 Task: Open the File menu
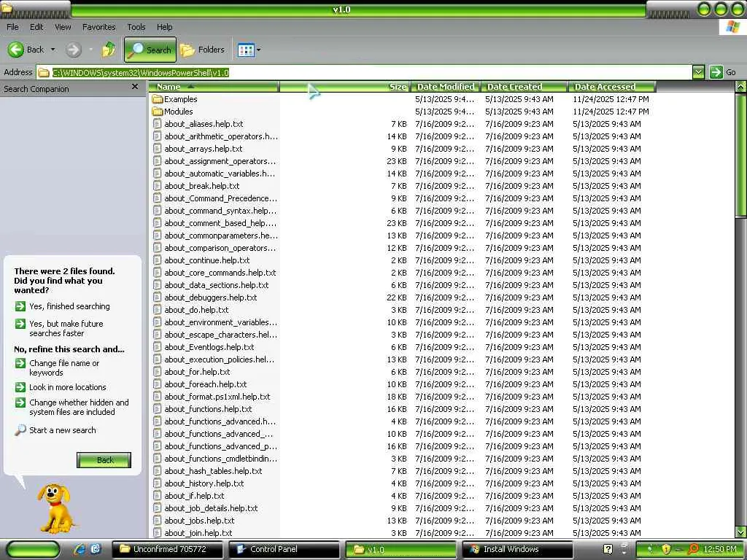pos(12,27)
